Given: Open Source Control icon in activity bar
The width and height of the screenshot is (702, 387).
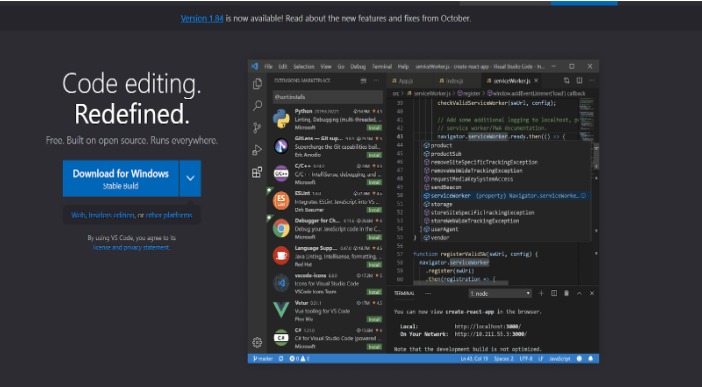Looking at the screenshot, I should pos(257,128).
